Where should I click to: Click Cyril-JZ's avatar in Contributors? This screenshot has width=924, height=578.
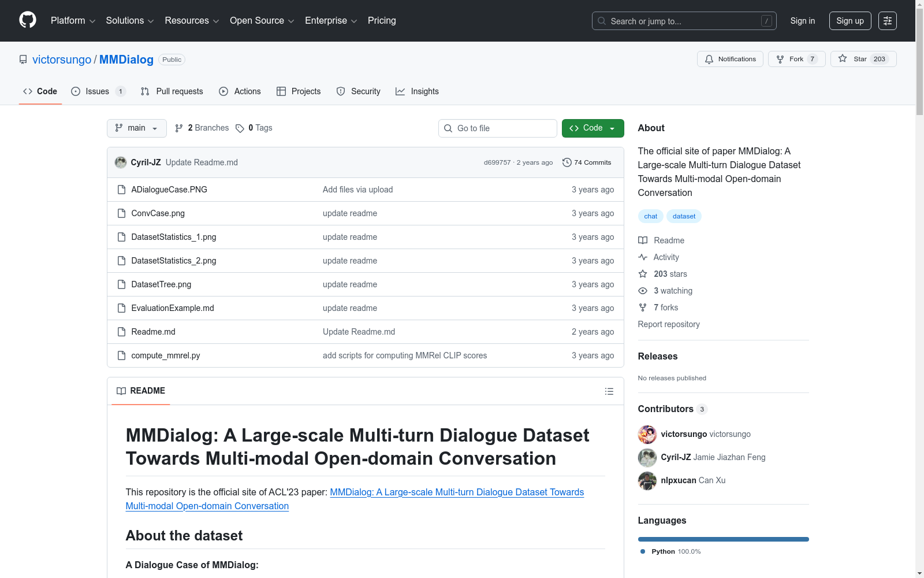647,457
